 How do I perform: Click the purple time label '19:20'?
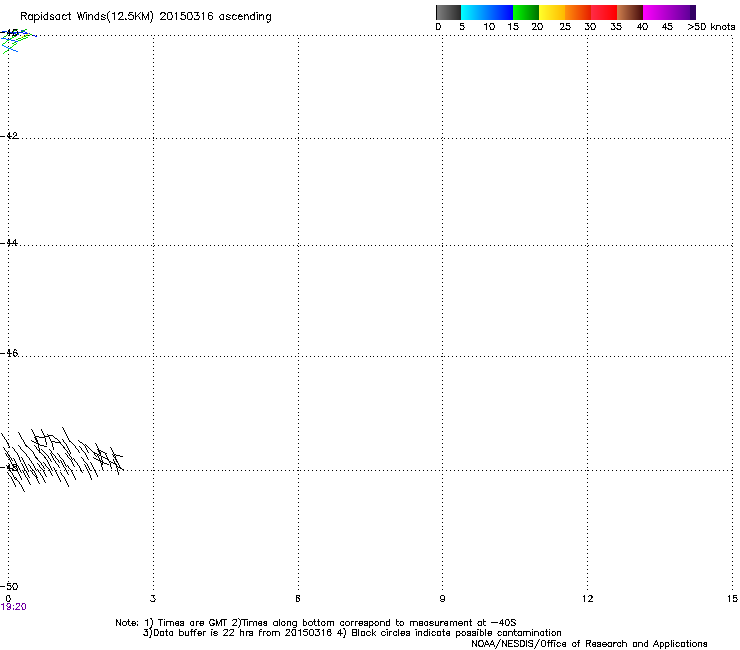(13, 607)
